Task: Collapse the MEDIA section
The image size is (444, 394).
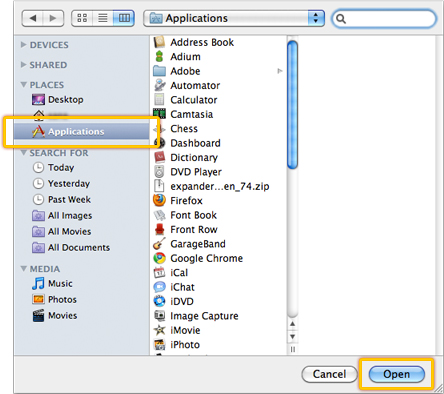Action: pos(23,268)
